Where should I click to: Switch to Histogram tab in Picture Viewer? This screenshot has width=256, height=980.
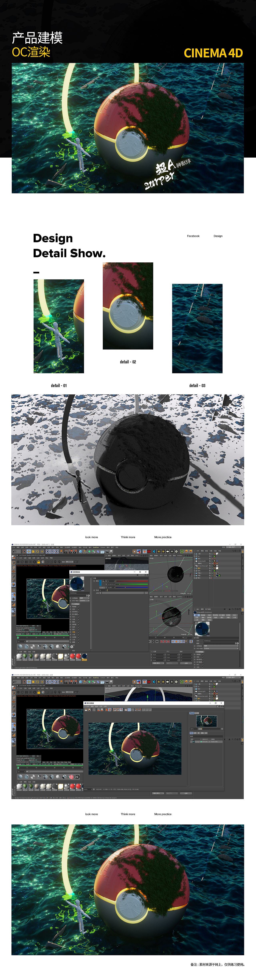(197, 713)
